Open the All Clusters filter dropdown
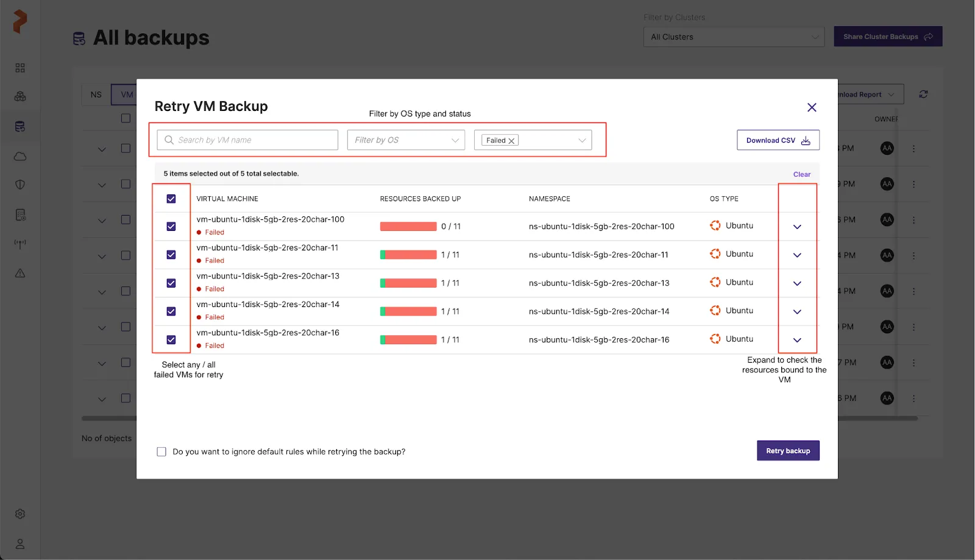 [734, 37]
